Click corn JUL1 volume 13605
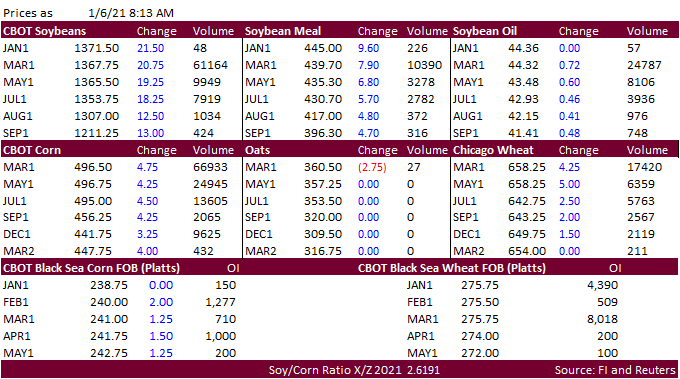This screenshot has height=379, width=680. (210, 201)
